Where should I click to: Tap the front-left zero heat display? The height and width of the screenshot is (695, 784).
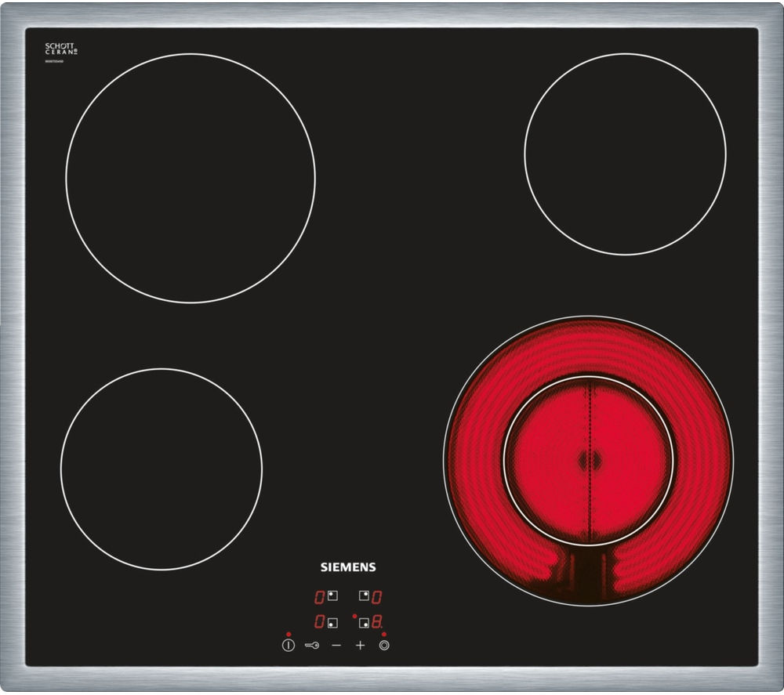[318, 621]
